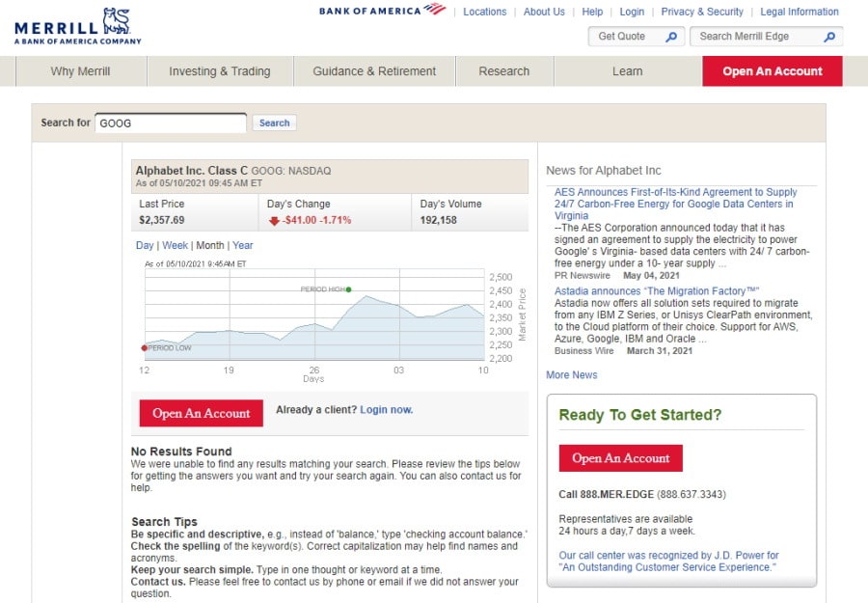The width and height of the screenshot is (868, 603).
Task: Open the Investing & Trading menu
Action: tap(220, 71)
